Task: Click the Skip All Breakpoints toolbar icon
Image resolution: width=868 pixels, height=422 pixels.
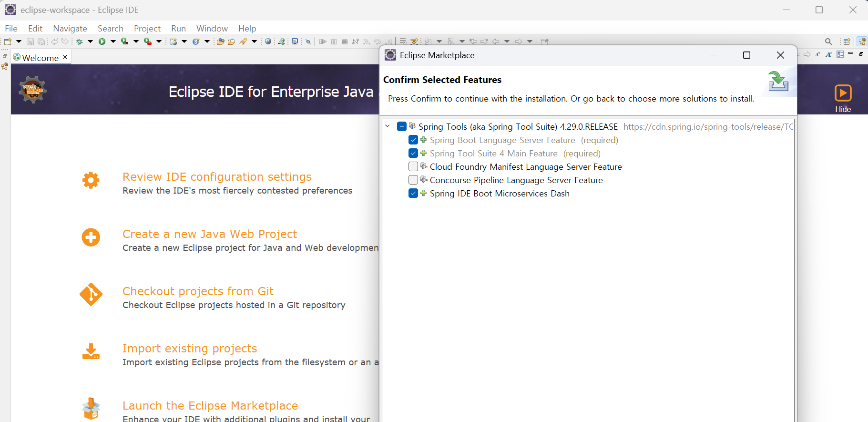Action: 308,41
